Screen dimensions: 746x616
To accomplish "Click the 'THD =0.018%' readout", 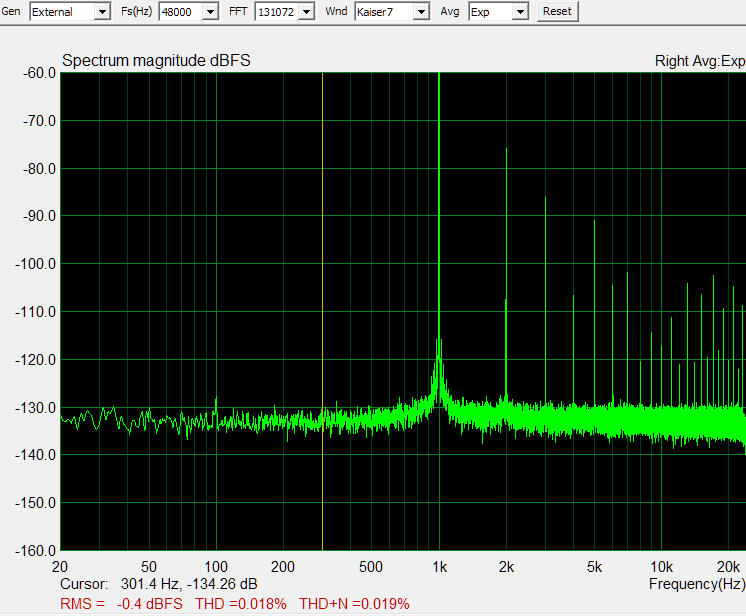I will click(241, 604).
